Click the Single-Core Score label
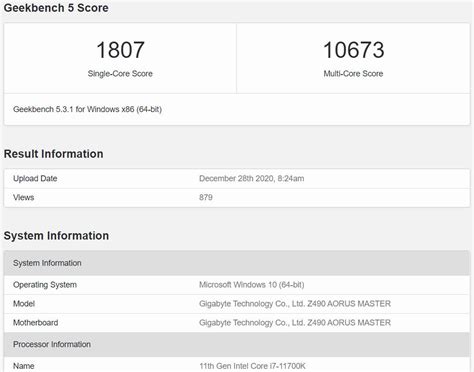474x372 pixels. click(120, 74)
